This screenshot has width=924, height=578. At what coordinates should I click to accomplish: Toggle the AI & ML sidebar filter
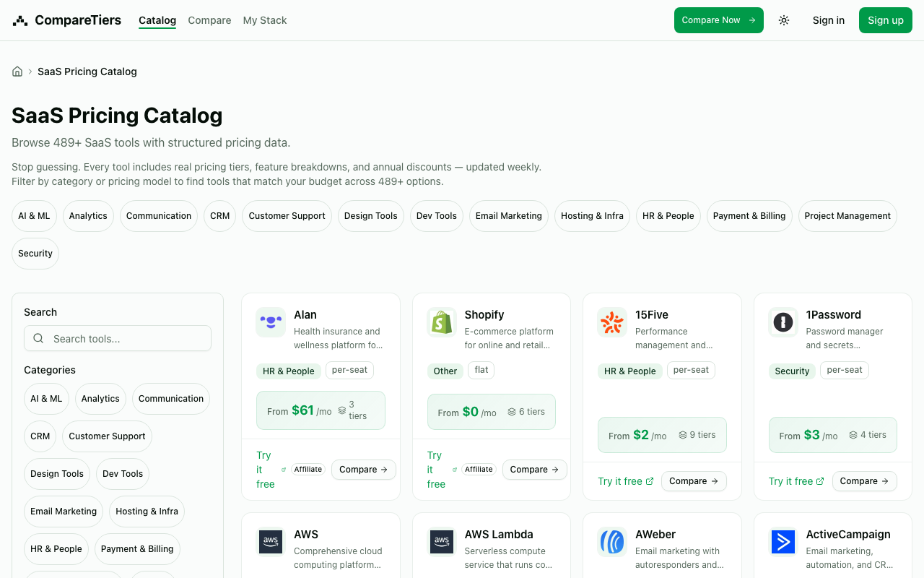(46, 398)
